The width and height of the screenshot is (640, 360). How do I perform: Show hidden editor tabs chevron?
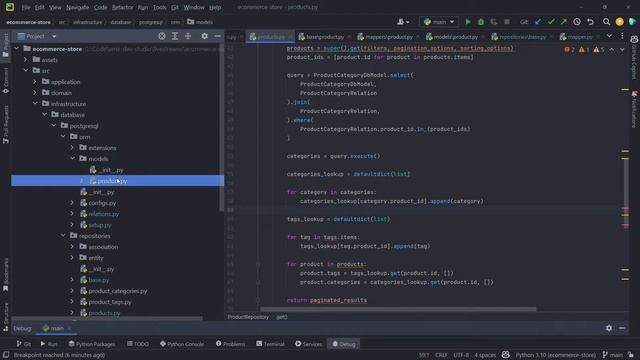point(609,36)
